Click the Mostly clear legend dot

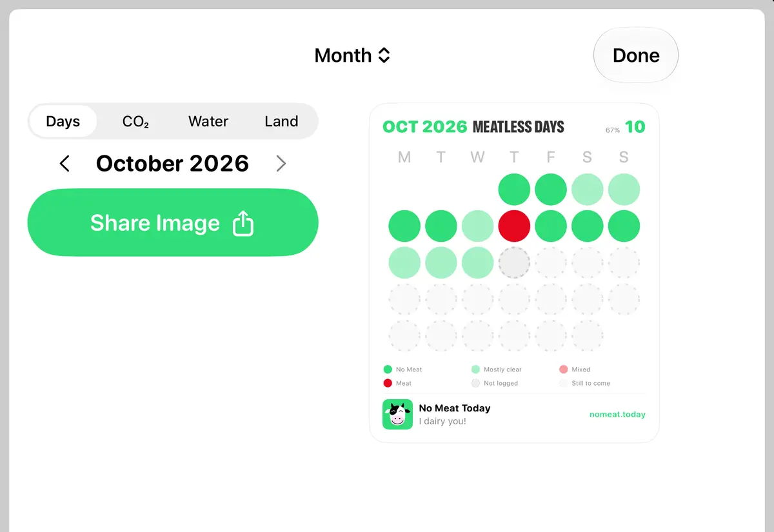click(475, 369)
